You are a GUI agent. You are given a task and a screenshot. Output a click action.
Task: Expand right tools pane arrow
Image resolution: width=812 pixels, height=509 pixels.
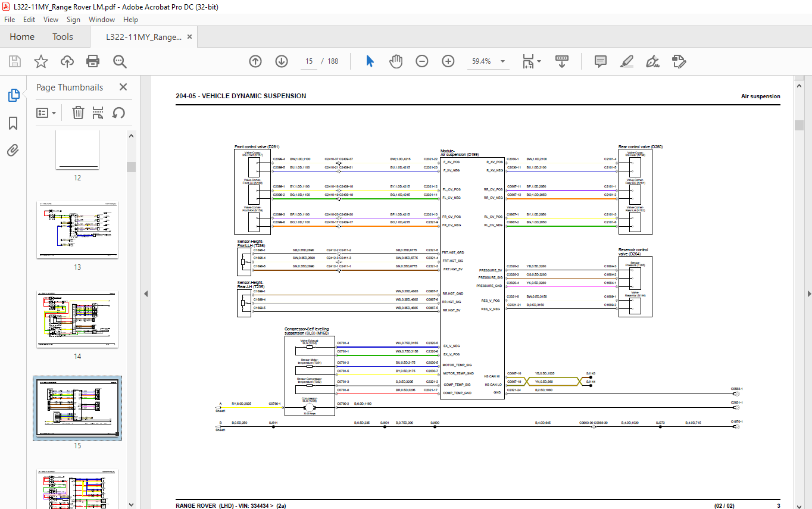(808, 293)
